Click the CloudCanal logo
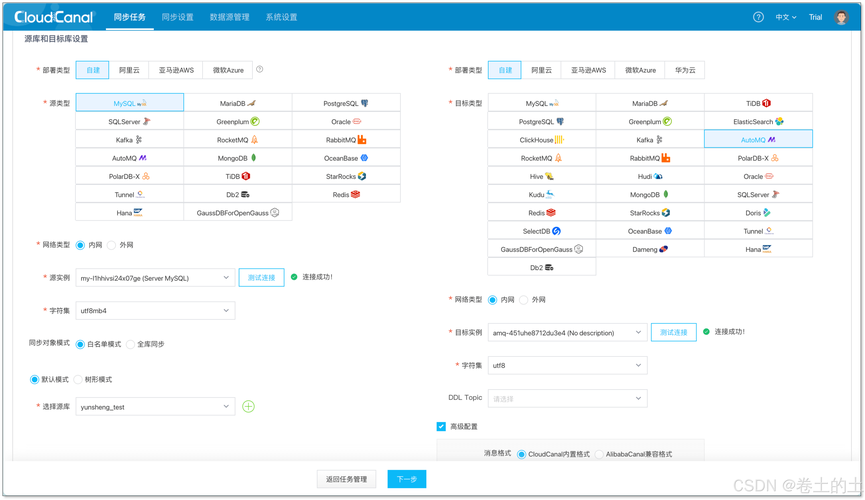 point(54,17)
